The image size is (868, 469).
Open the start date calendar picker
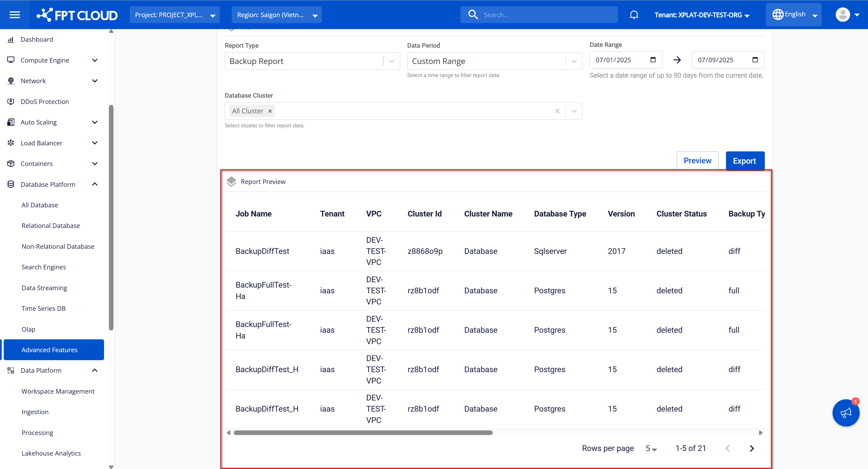point(653,60)
